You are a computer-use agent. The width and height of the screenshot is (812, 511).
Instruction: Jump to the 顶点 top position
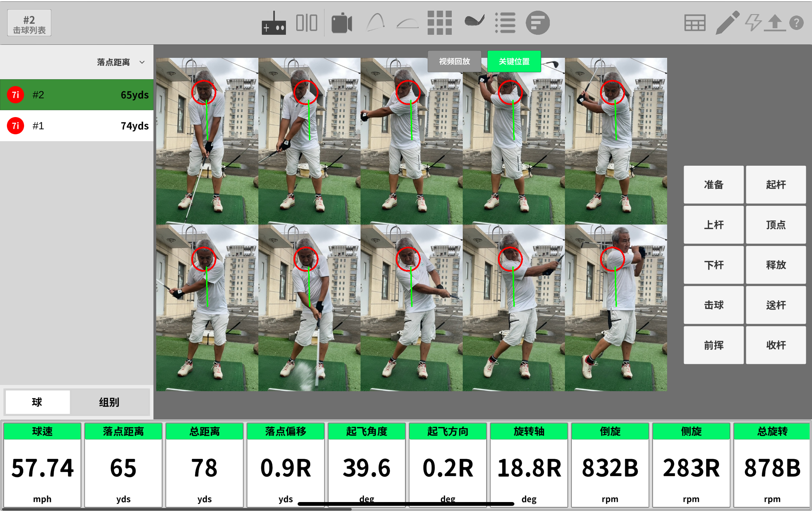(776, 225)
